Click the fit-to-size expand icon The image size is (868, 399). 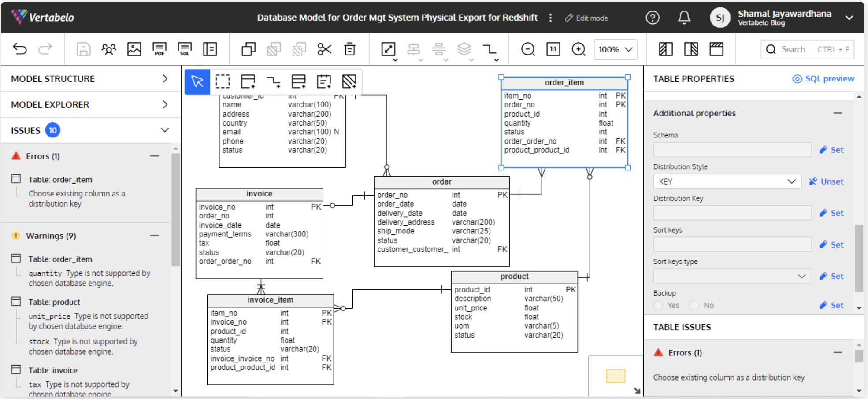pyautogui.click(x=388, y=49)
